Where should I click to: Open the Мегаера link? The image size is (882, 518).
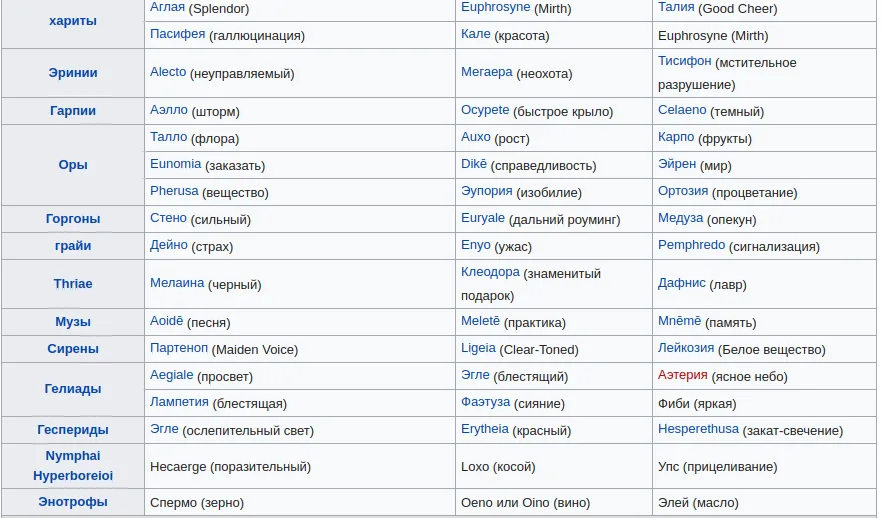tap(487, 72)
